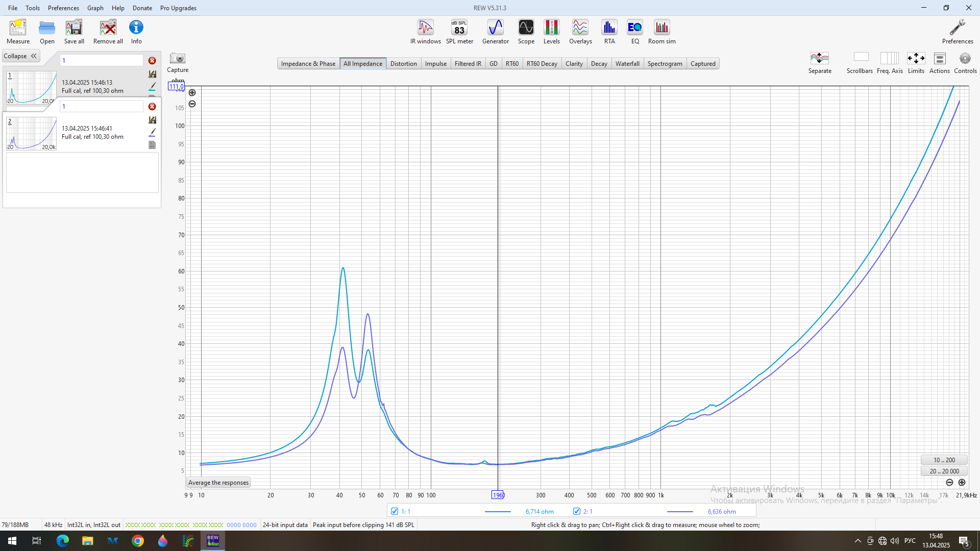This screenshot has width=980, height=551.
Task: Open the Tools menu
Action: point(33,8)
